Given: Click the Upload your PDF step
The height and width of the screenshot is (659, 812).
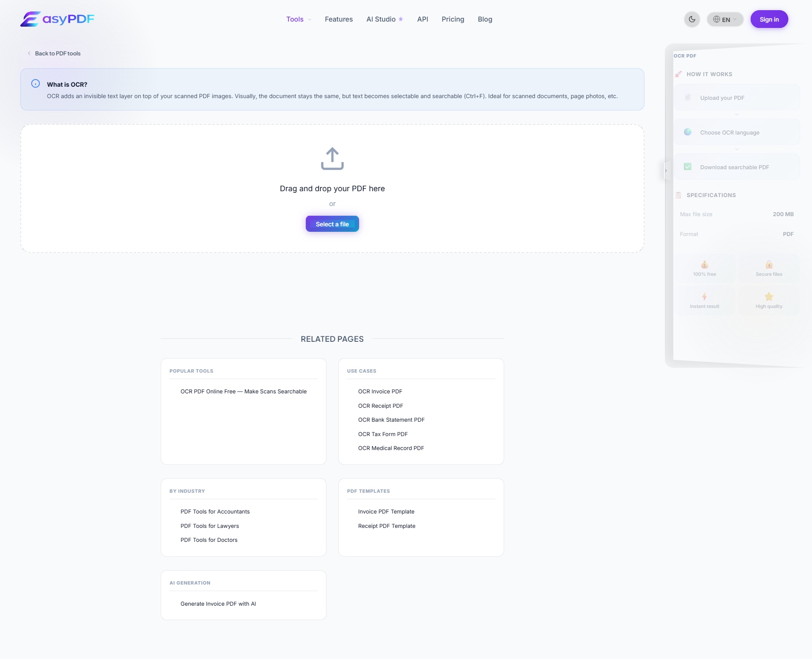Looking at the screenshot, I should tap(736, 98).
